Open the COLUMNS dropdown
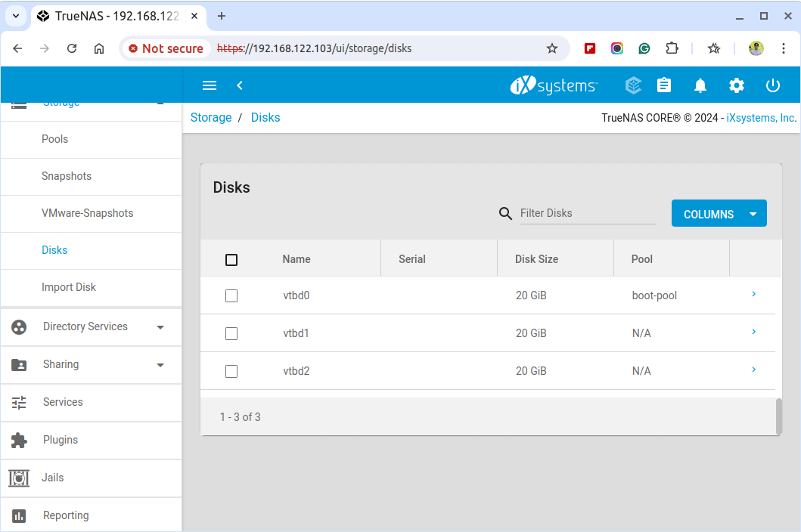This screenshot has height=532, width=801. click(719, 213)
